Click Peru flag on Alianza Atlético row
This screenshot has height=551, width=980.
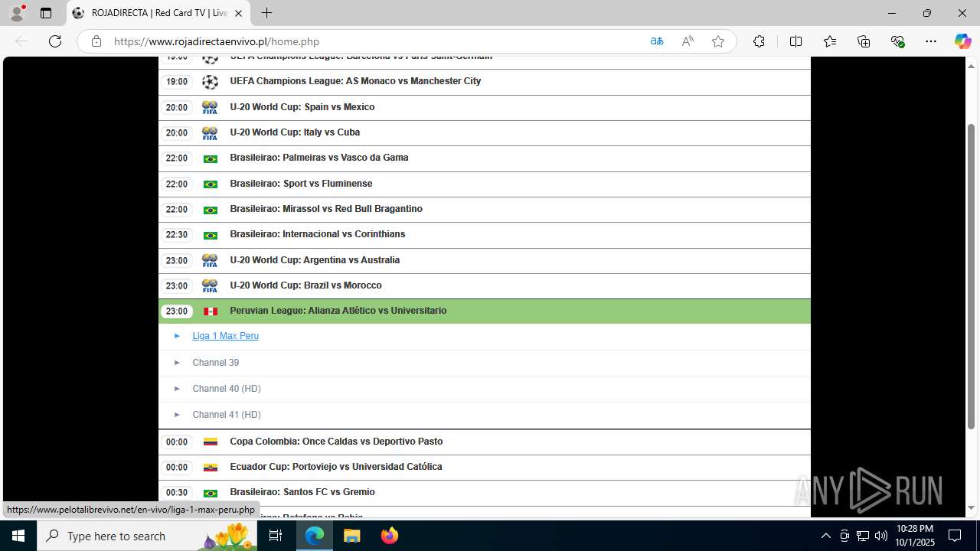210,311
